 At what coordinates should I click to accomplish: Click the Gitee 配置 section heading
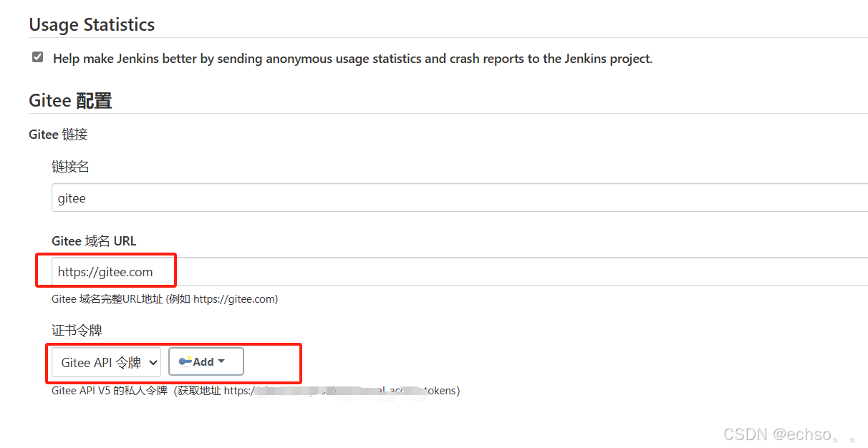pos(70,100)
